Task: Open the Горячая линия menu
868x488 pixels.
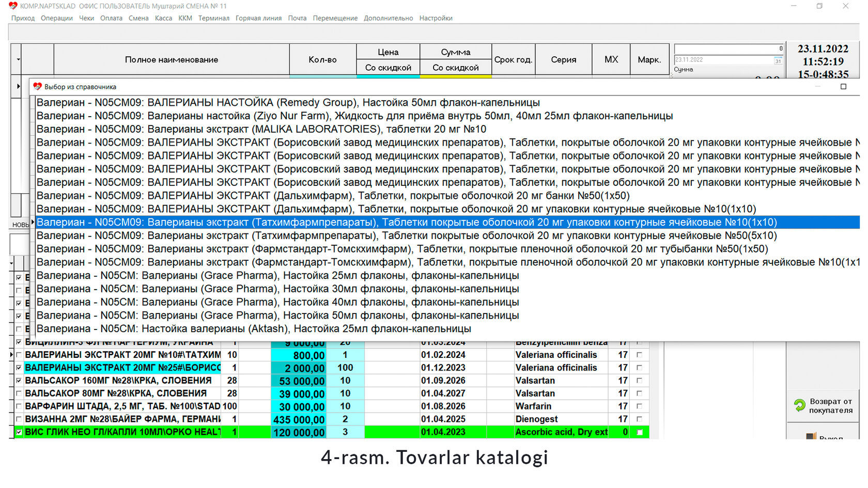Action: point(258,18)
